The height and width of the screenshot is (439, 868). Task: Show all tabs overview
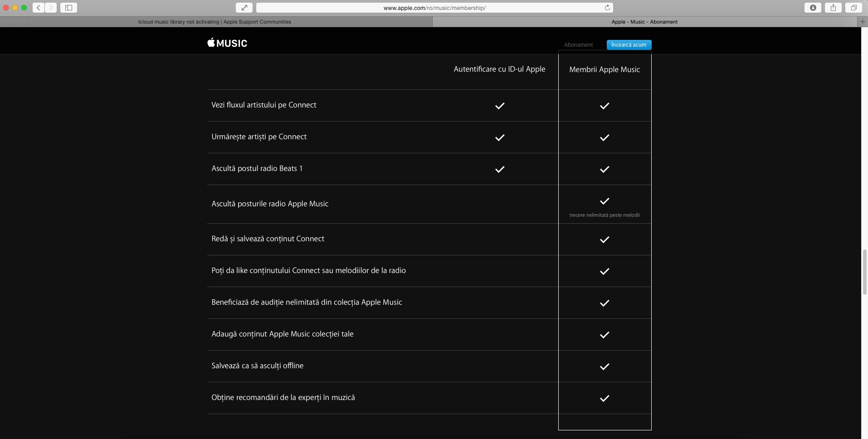[853, 8]
